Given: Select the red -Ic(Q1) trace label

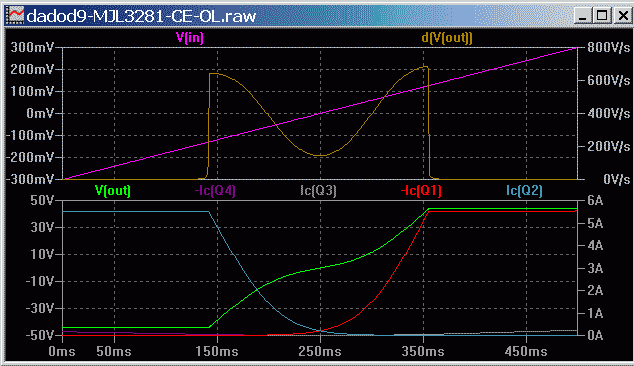Looking at the screenshot, I should 421,190.
